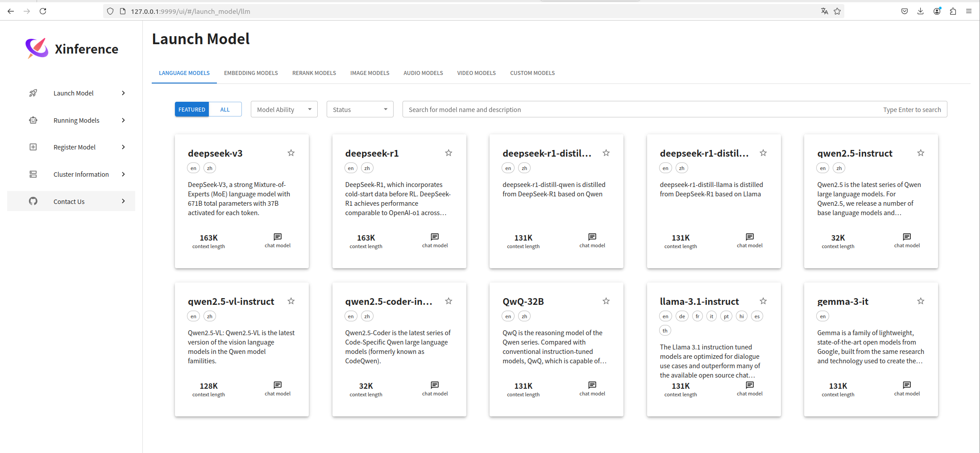This screenshot has width=980, height=453.
Task: Select the FEATURED filter toggle
Action: [192, 109]
